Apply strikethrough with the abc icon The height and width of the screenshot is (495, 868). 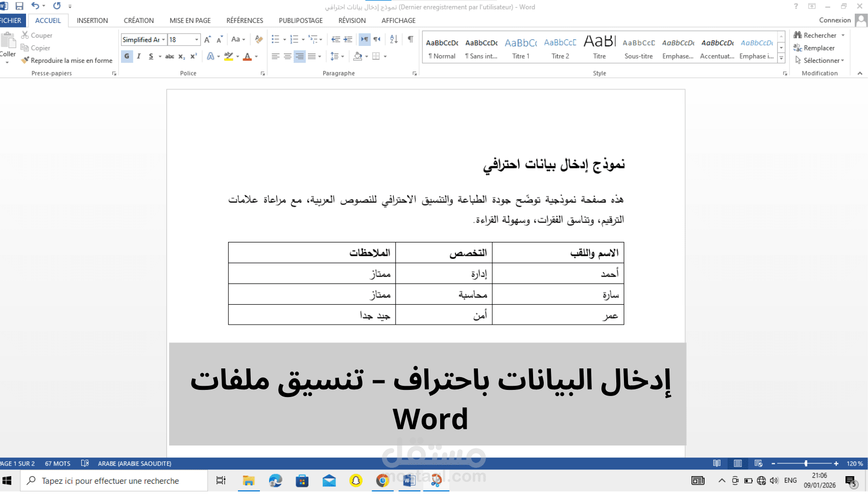[170, 57]
